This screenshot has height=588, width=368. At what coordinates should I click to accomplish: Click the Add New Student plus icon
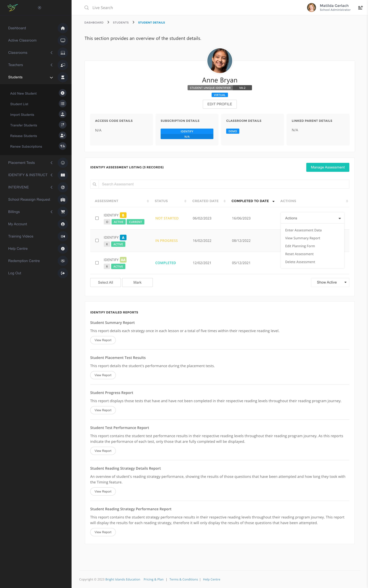pos(63,93)
